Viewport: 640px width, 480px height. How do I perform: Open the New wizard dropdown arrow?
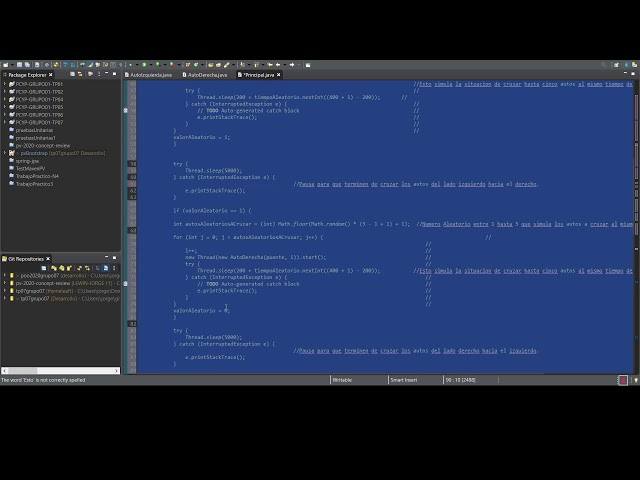(12, 65)
